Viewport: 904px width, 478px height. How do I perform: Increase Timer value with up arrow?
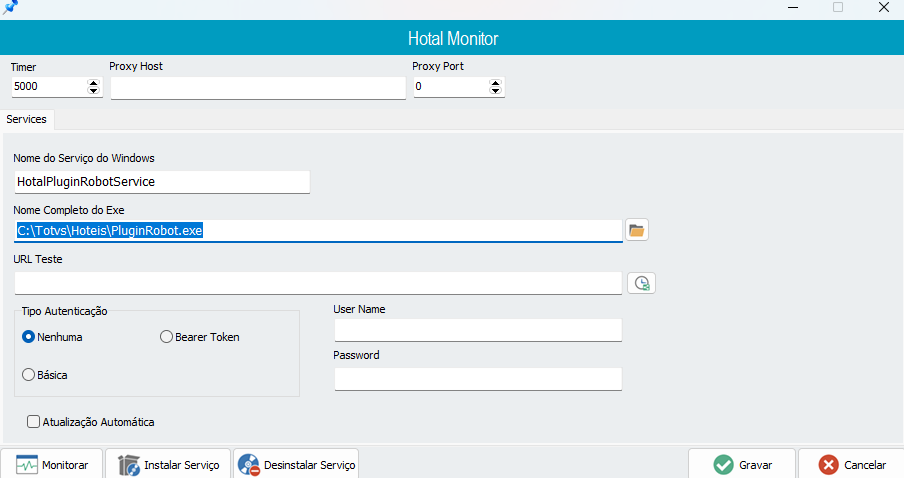pyautogui.click(x=93, y=83)
